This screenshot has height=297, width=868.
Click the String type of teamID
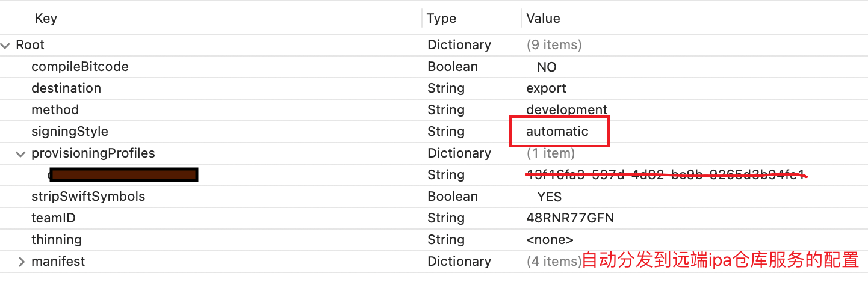tap(446, 218)
